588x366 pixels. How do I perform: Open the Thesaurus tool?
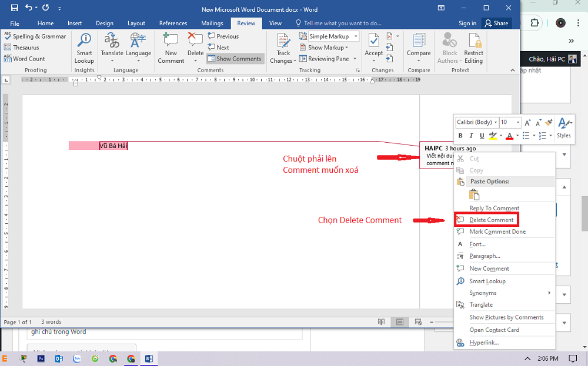(26, 48)
